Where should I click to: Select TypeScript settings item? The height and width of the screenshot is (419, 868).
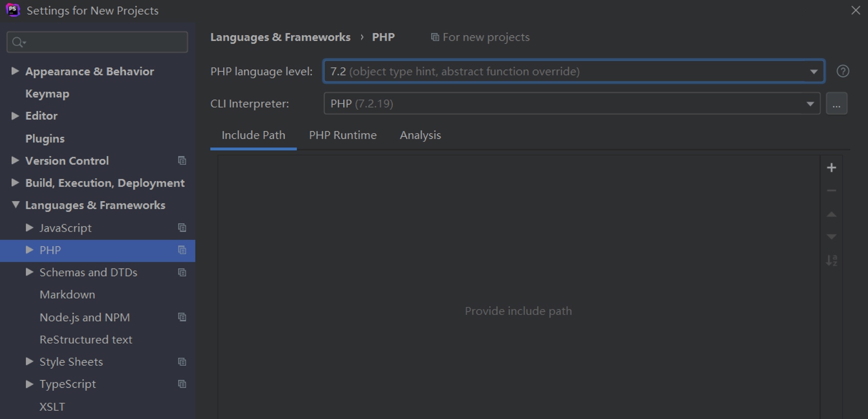pos(68,384)
